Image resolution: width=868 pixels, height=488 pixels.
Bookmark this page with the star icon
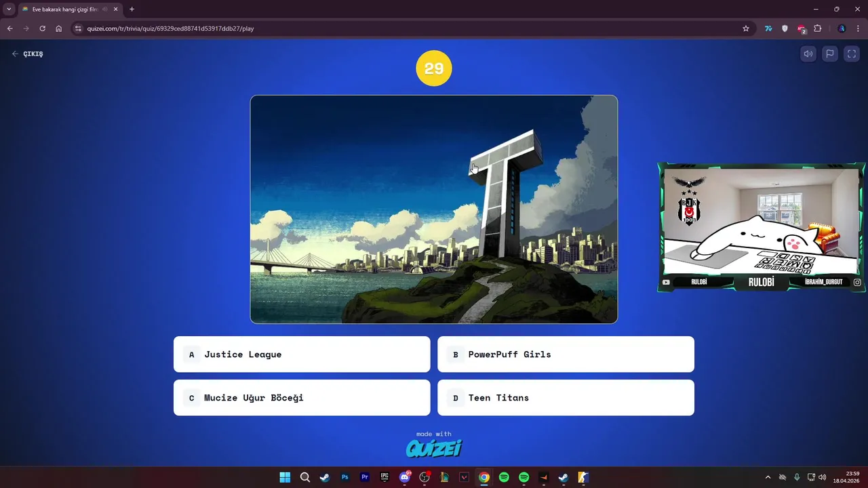746,28
